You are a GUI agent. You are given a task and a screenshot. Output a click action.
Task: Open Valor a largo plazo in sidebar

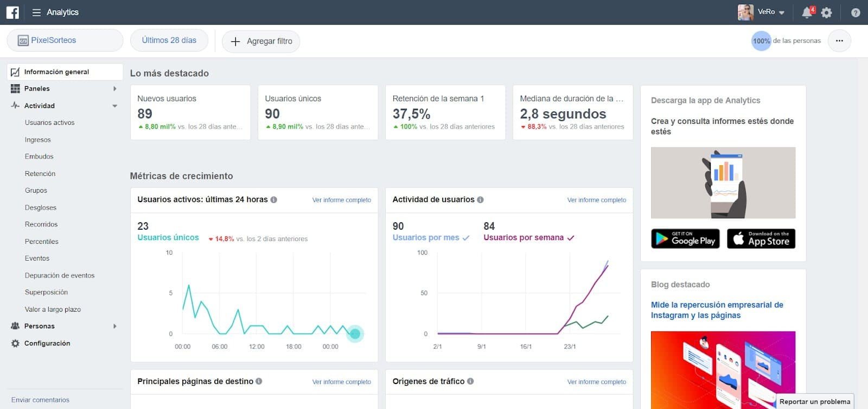coord(53,310)
